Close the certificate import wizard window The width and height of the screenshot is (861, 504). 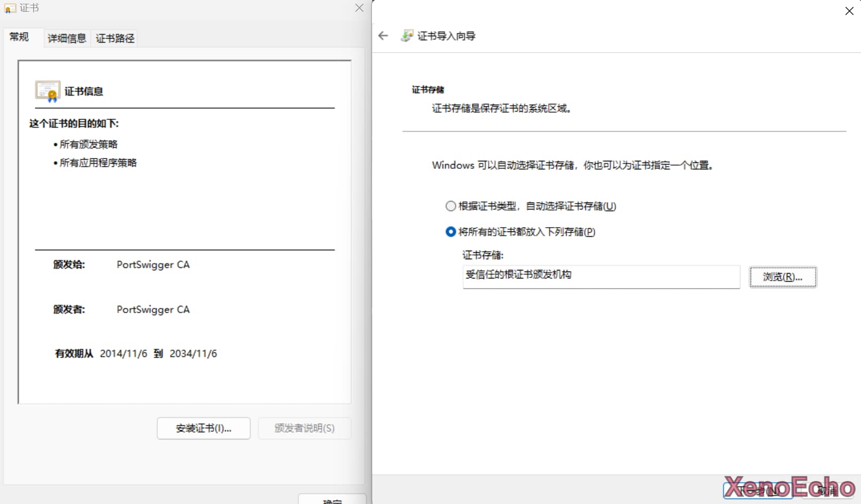849,11
